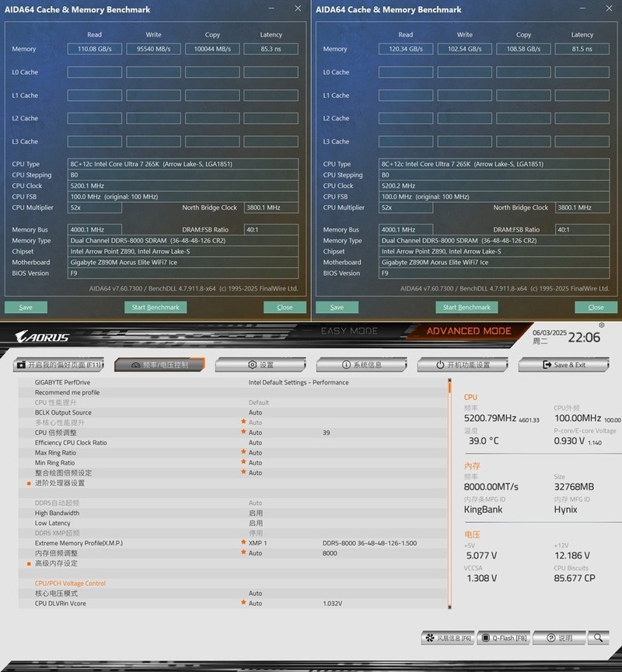Open the 说明 help button
The height and width of the screenshot is (672, 622).
tap(559, 638)
